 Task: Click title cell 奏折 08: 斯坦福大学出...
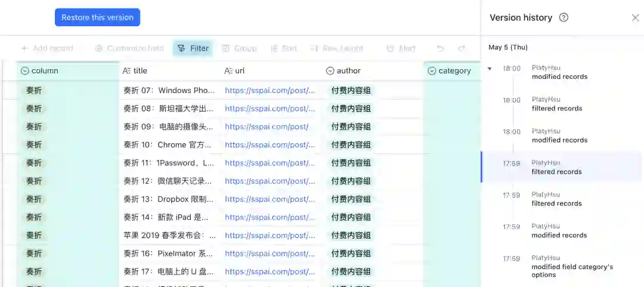point(171,109)
